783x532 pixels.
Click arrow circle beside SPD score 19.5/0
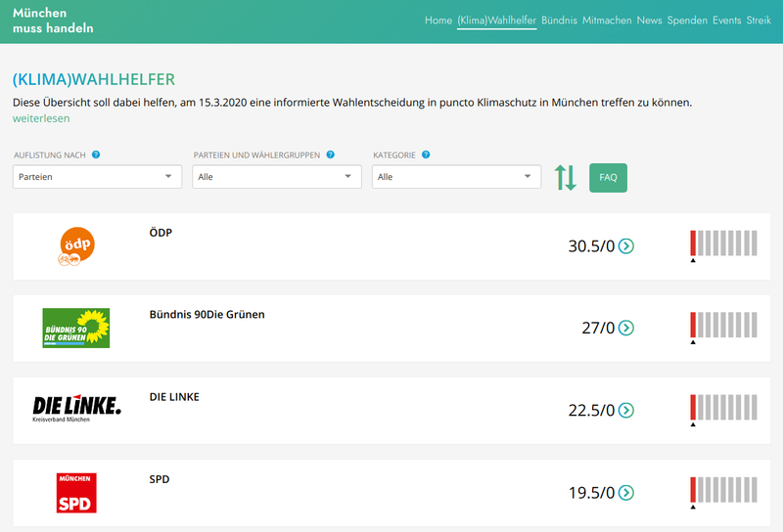(x=626, y=493)
